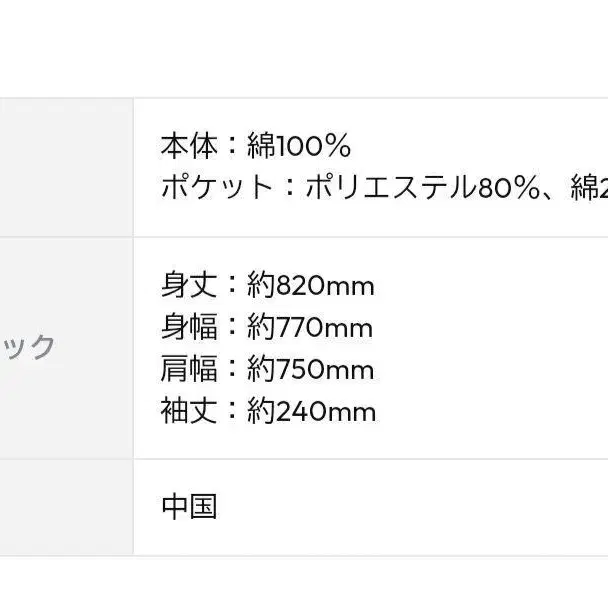Click the 中国 country of origin text
Viewport: 608px width, 608px height.
189,506
